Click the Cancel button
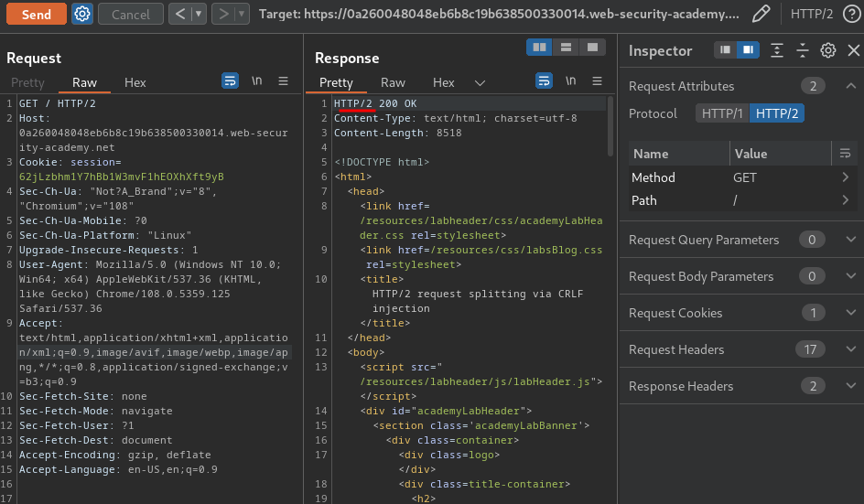Image resolution: width=864 pixels, height=504 pixels. pyautogui.click(x=131, y=15)
